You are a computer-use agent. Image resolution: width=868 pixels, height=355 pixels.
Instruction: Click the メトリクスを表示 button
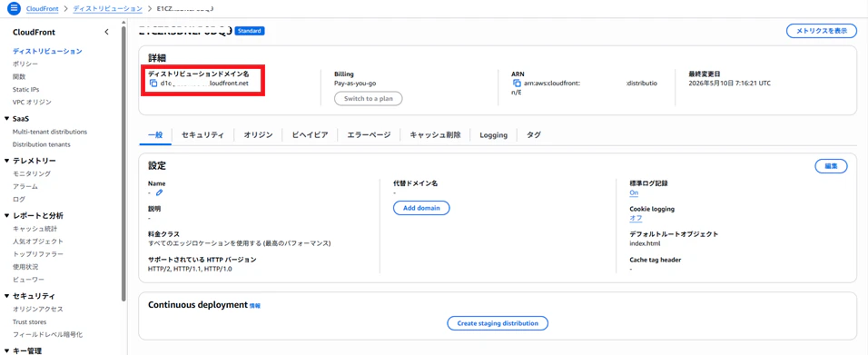point(822,31)
